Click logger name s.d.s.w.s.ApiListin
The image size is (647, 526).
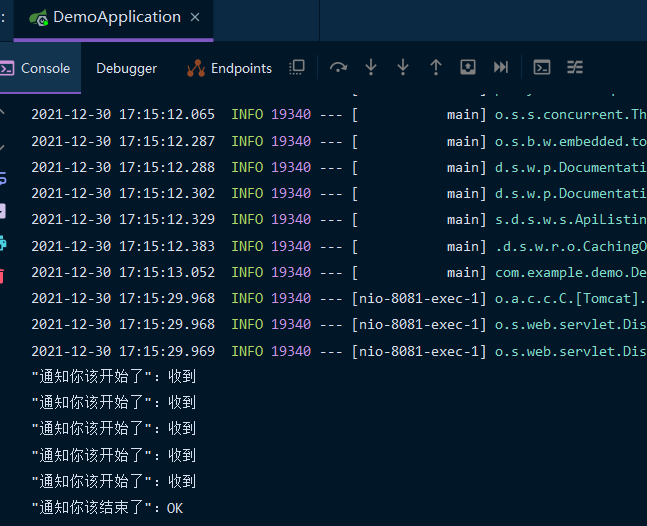coord(571,219)
